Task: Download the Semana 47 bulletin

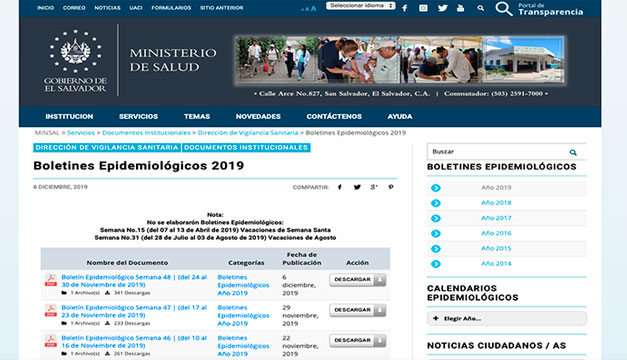Action: tap(357, 310)
